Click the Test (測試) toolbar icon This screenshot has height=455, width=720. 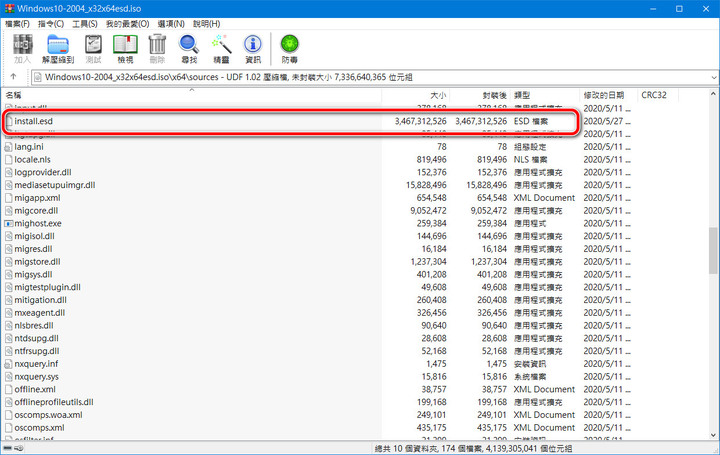[x=93, y=49]
